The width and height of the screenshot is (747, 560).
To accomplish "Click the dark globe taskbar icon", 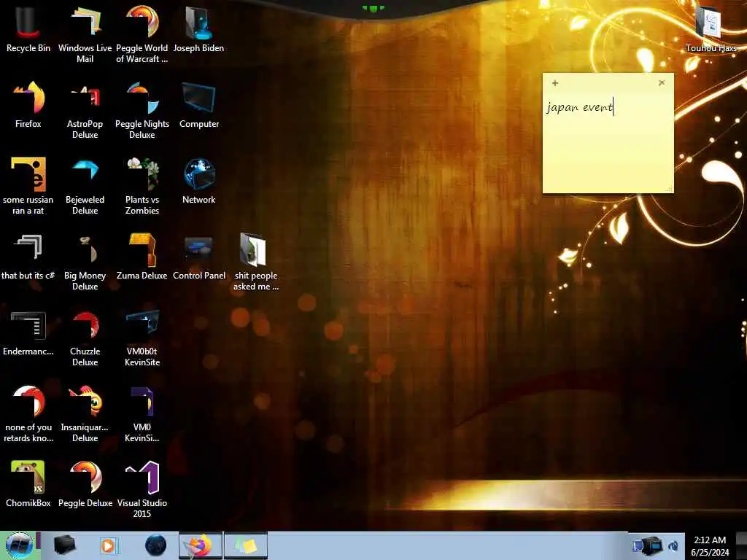I will 156,545.
